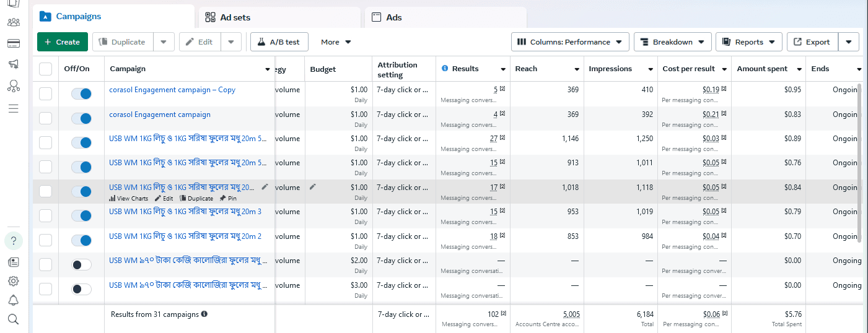The image size is (868, 333).
Task: Switch to the Ads tab
Action: point(445,17)
